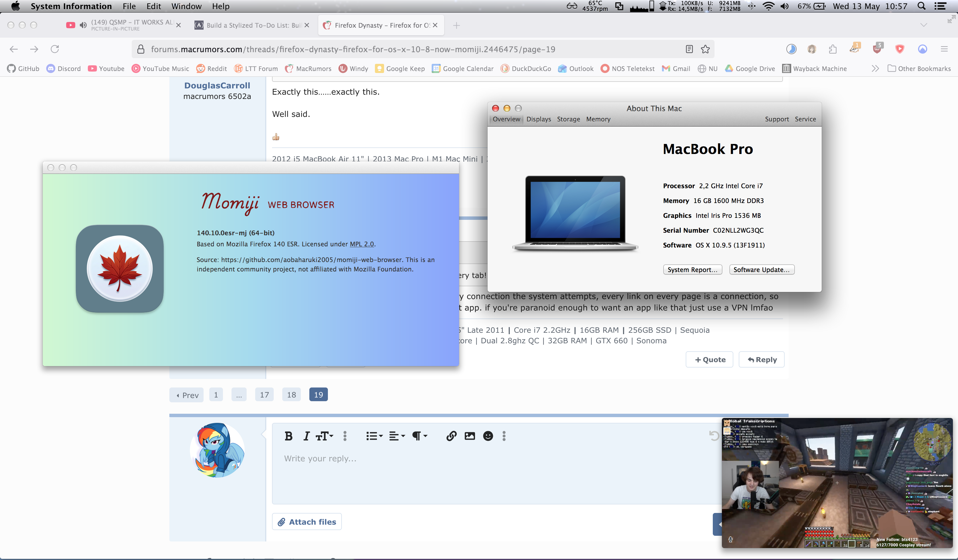Insert a link via chain icon
Viewport: 958px width, 560px height.
[451, 436]
